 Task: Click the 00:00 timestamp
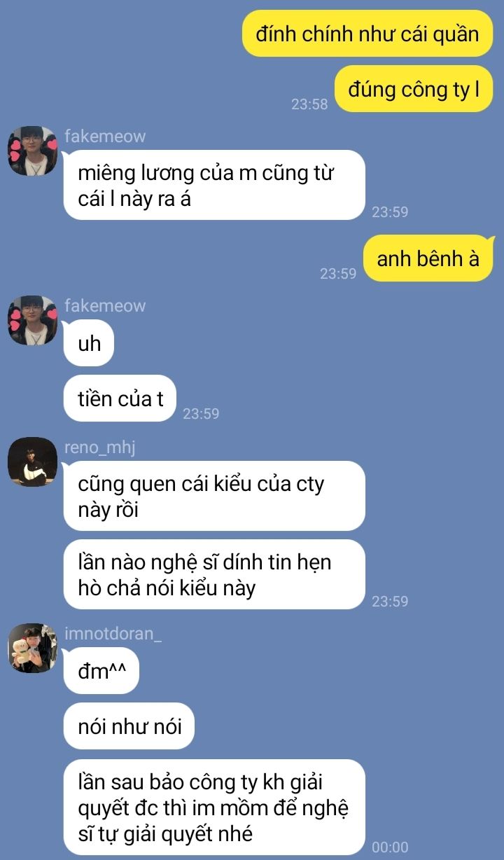pos(390,847)
